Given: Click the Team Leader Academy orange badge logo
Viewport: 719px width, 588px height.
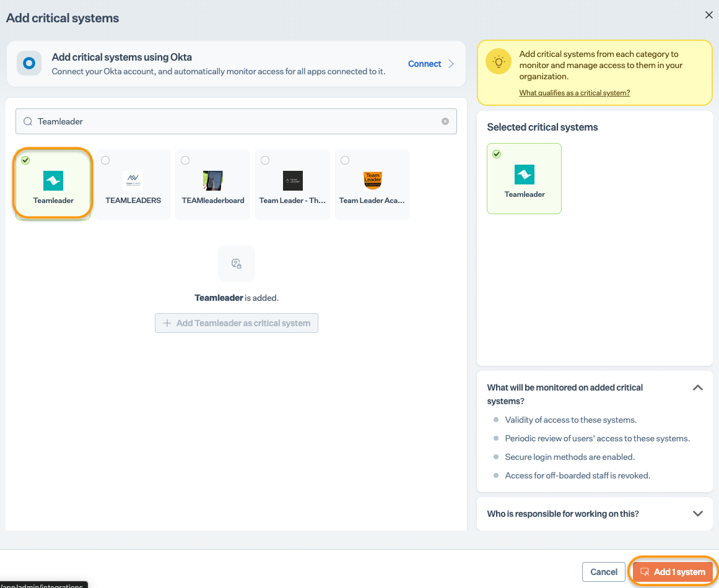Looking at the screenshot, I should pos(372,181).
